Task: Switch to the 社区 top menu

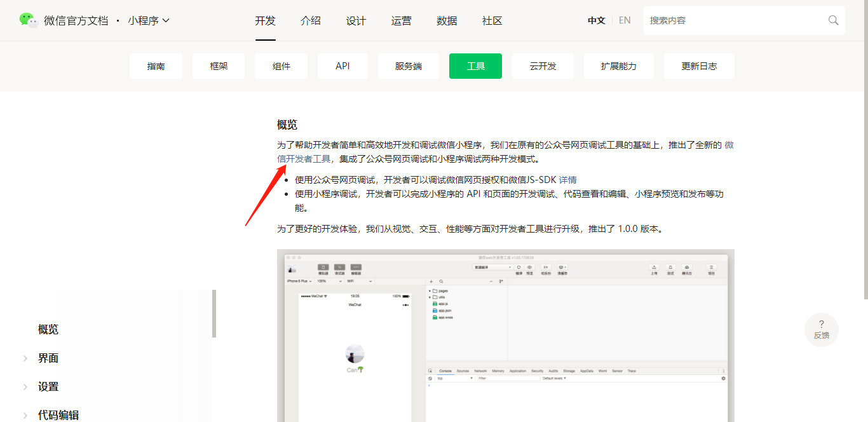Action: [492, 20]
